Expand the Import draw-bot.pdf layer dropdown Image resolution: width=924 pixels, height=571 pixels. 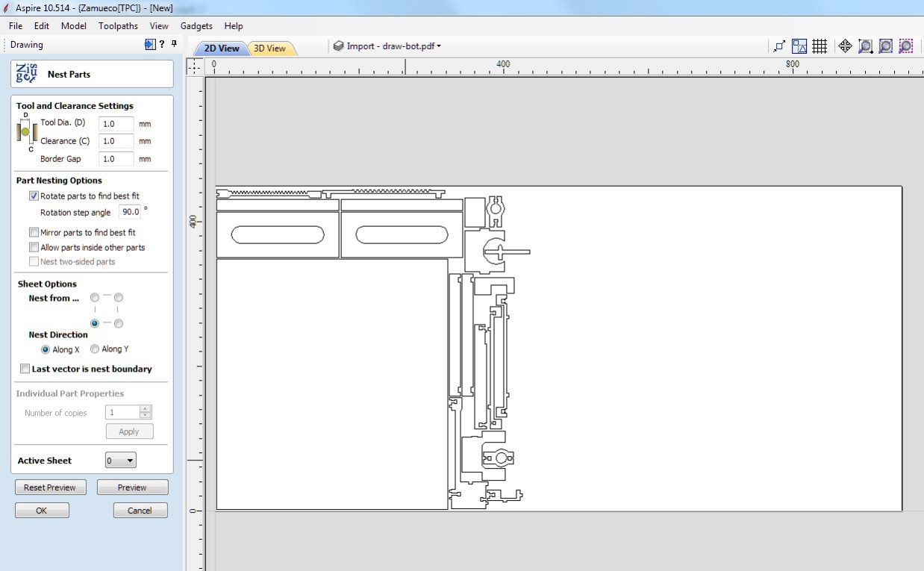pyautogui.click(x=387, y=46)
